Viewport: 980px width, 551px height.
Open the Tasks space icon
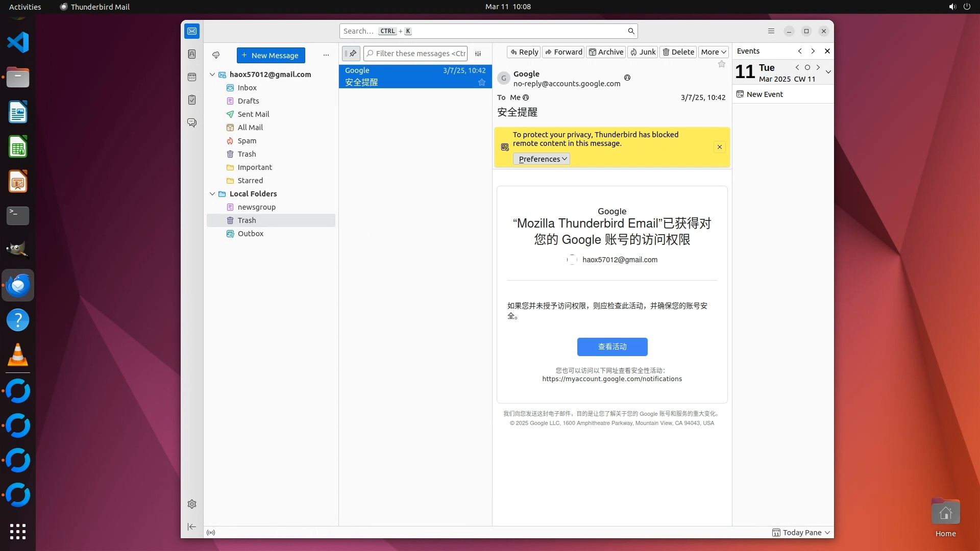point(192,100)
